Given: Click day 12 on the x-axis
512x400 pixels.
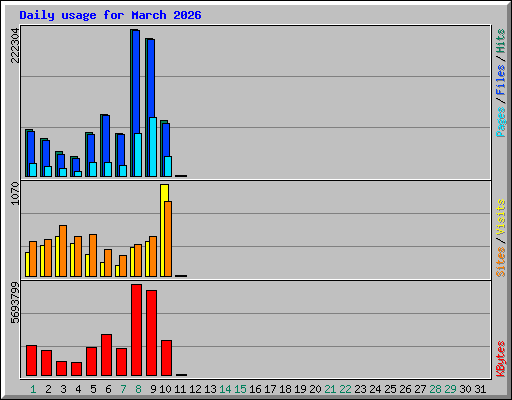Looking at the screenshot, I should pyautogui.click(x=195, y=389).
